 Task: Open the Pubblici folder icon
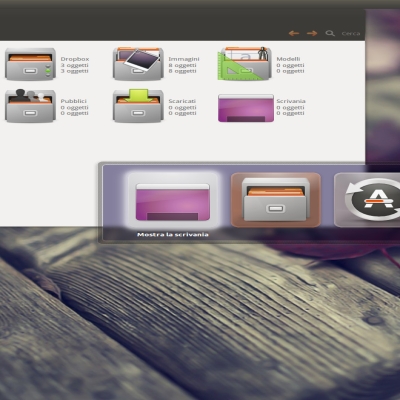(30, 106)
